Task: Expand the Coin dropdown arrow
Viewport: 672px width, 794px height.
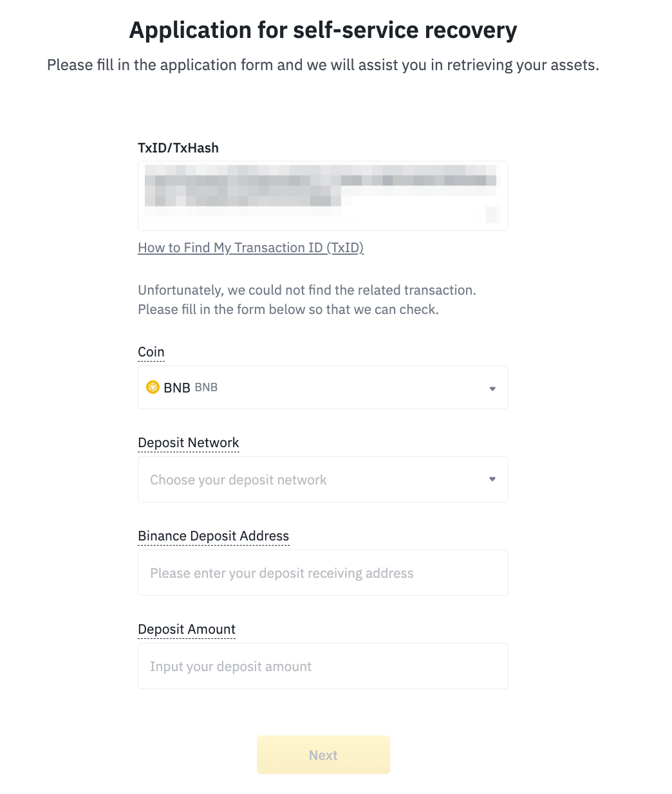Action: 492,388
